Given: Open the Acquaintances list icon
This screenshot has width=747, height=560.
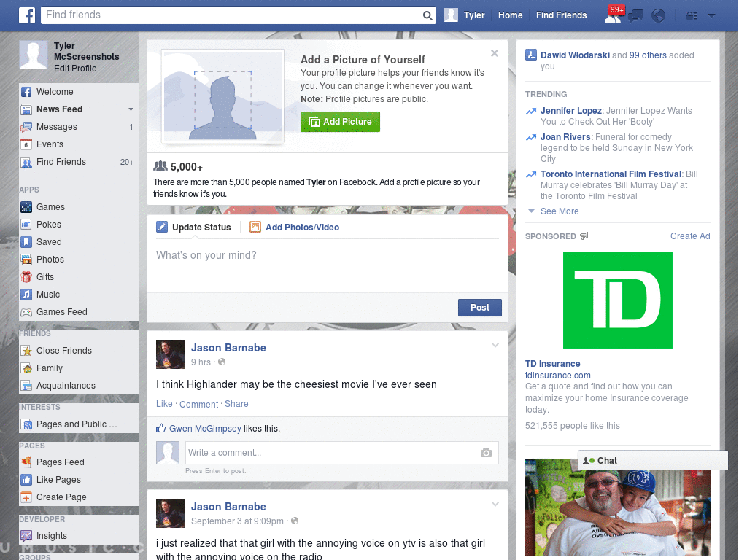Looking at the screenshot, I should pyautogui.click(x=26, y=386).
